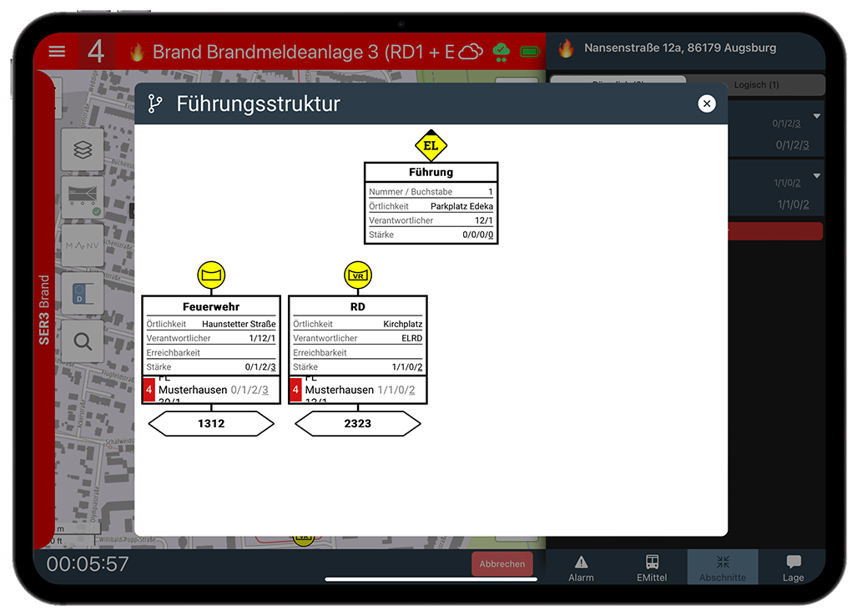This screenshot has height=616, width=857.
Task: Toggle the map overlay button with green check
Action: point(83,198)
